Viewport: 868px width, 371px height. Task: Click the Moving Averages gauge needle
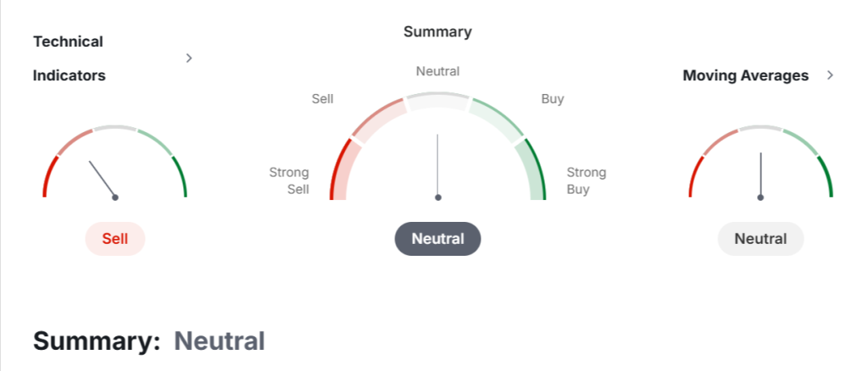pyautogui.click(x=760, y=176)
